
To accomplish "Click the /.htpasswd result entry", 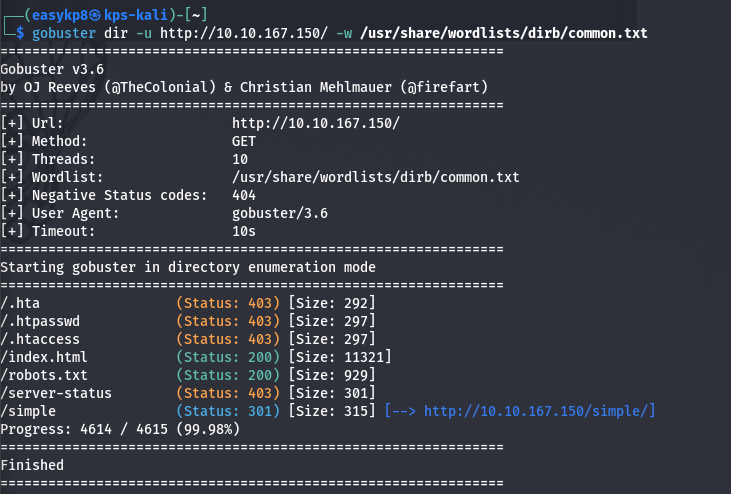I will point(40,322).
